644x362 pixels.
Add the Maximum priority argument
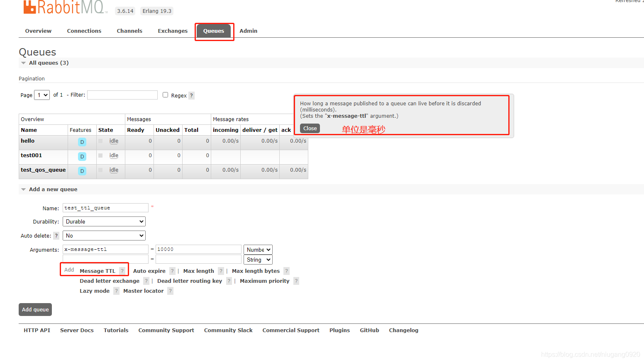265,281
